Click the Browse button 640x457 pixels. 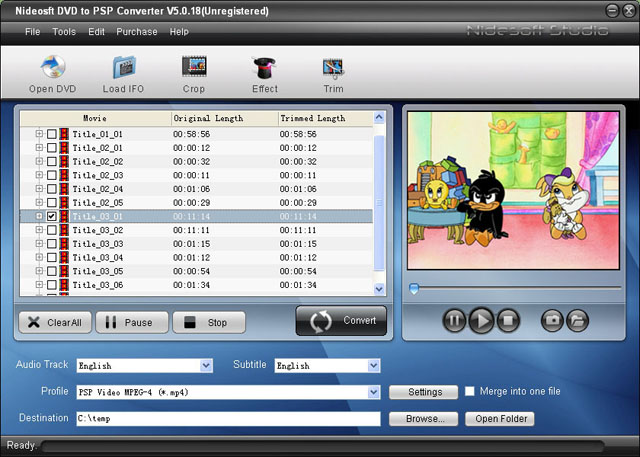pyautogui.click(x=424, y=419)
